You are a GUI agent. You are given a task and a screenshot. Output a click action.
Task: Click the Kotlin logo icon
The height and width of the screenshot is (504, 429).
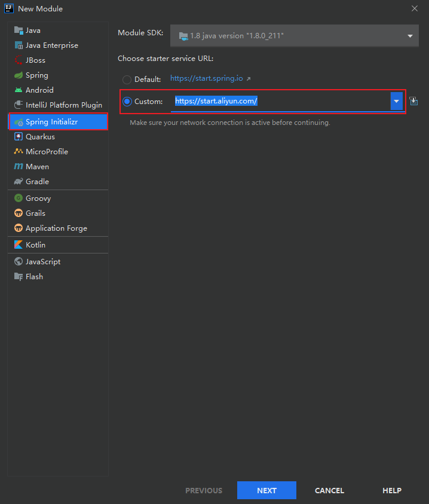(19, 245)
